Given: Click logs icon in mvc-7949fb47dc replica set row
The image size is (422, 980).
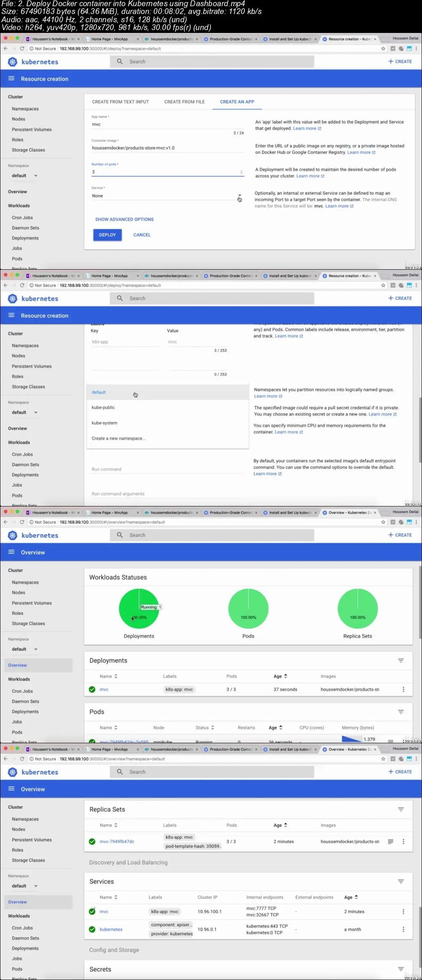Looking at the screenshot, I should coord(391,842).
